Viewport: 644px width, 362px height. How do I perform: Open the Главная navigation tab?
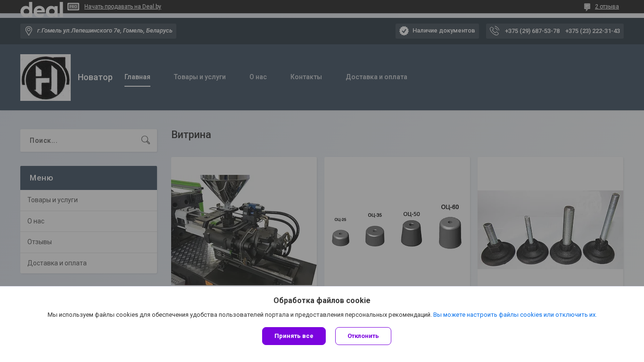point(137,77)
